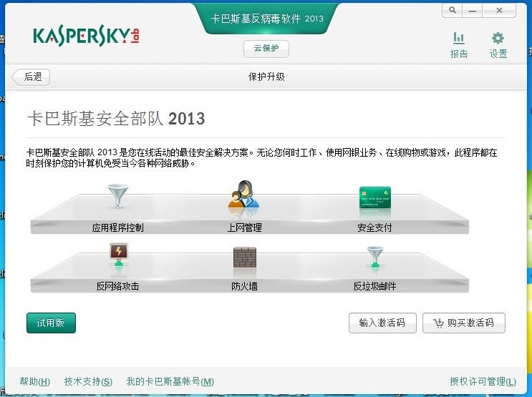Click the 安全支付 label
The width and height of the screenshot is (532, 397).
374,227
